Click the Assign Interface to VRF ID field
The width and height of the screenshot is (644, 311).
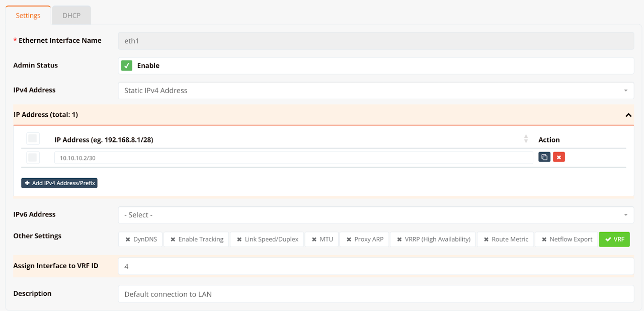click(375, 266)
